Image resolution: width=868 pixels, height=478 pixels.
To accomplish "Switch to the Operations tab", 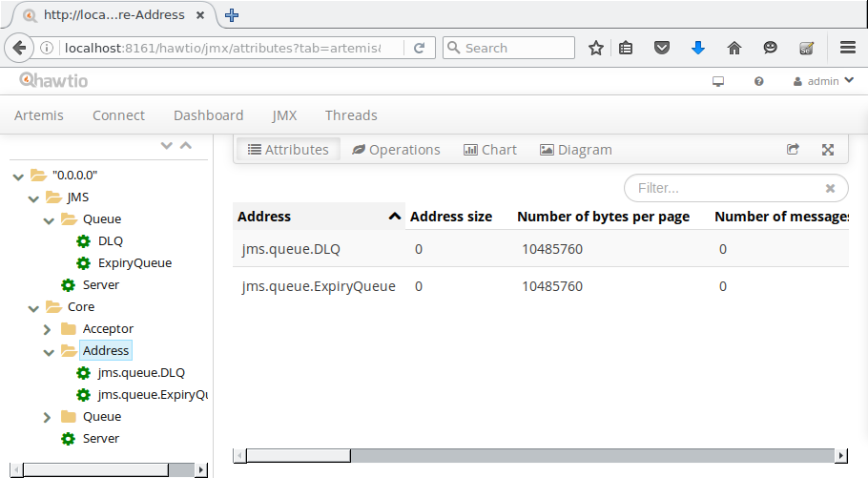I will click(x=396, y=150).
